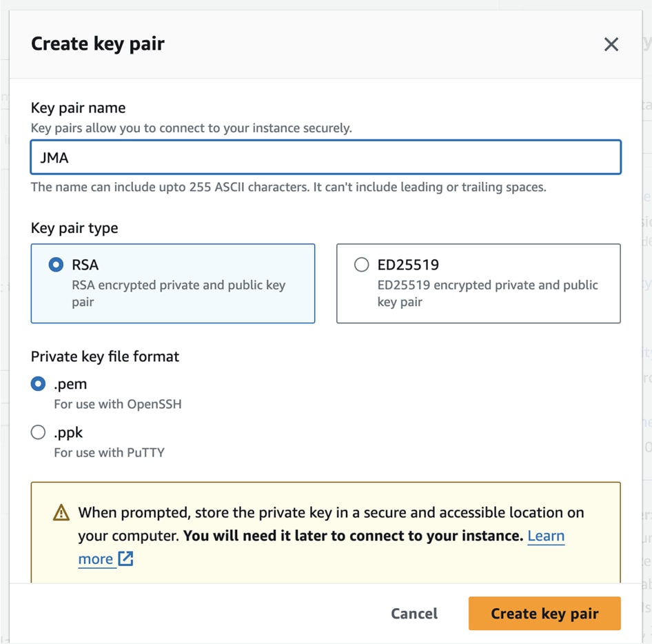Click the ED25519 key pair description text
This screenshot has height=644, width=652.
pos(487,293)
